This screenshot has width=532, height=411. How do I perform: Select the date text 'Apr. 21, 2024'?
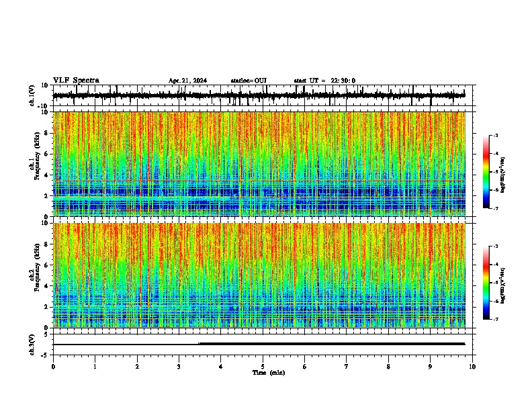[187, 81]
